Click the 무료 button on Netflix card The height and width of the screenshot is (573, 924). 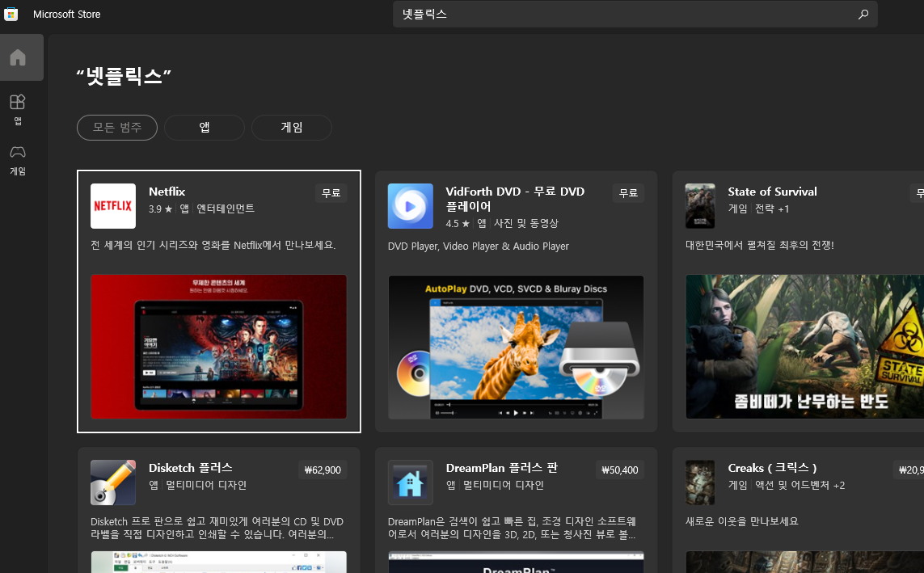331,193
